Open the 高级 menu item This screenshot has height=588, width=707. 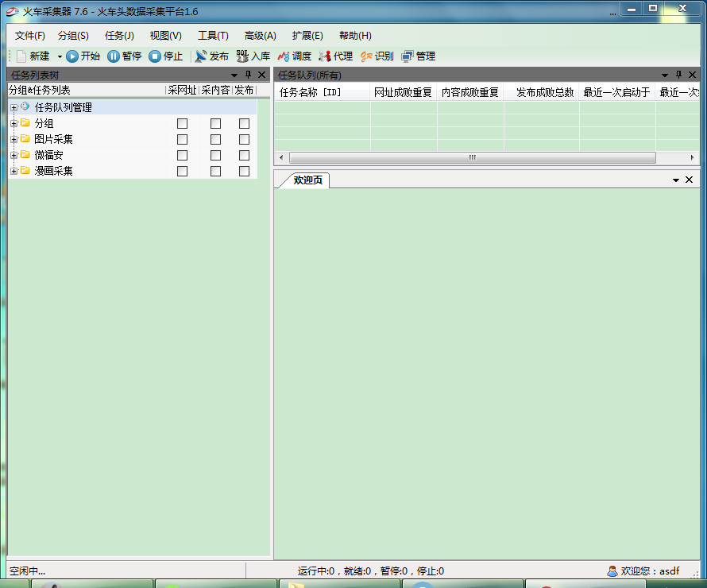[260, 36]
